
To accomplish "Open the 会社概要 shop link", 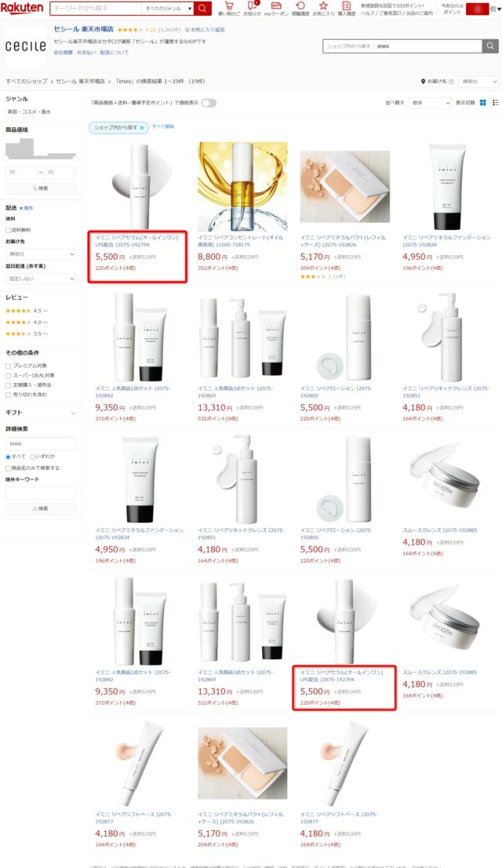I will (x=63, y=53).
